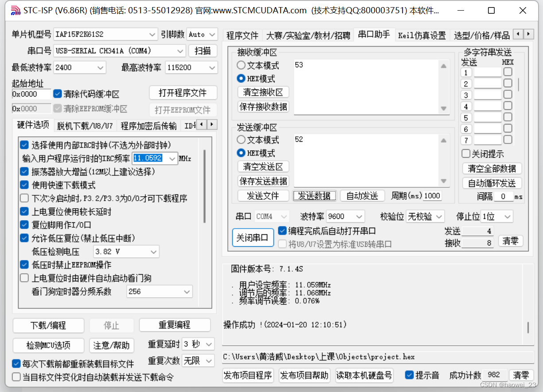Toggle 编程完成后自动打开串口 checkbox

pyautogui.click(x=282, y=231)
